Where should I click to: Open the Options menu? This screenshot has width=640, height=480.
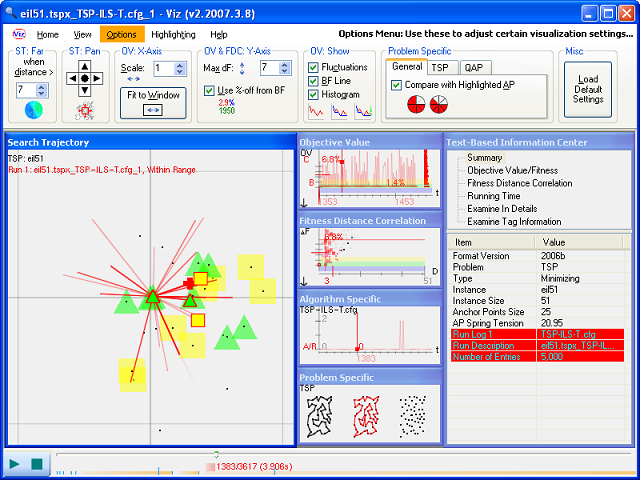(122, 35)
